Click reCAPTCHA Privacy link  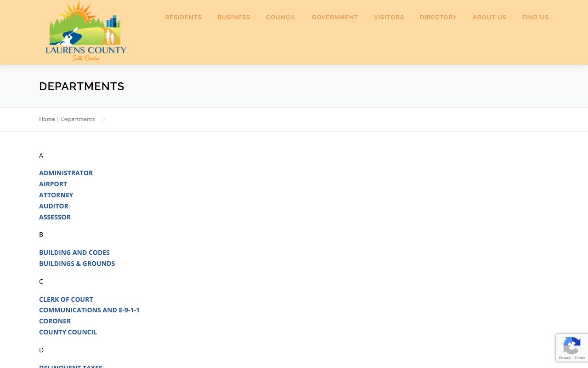[x=565, y=358]
